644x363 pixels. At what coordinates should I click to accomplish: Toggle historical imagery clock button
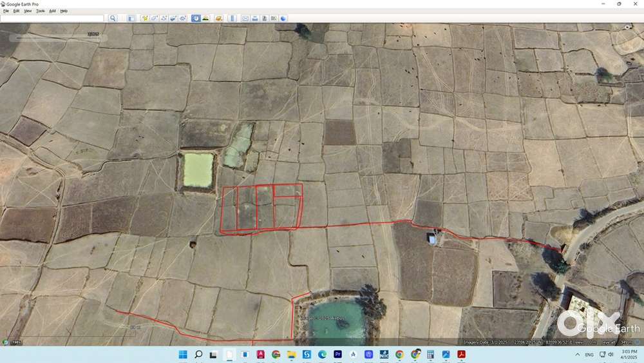[x=196, y=19]
